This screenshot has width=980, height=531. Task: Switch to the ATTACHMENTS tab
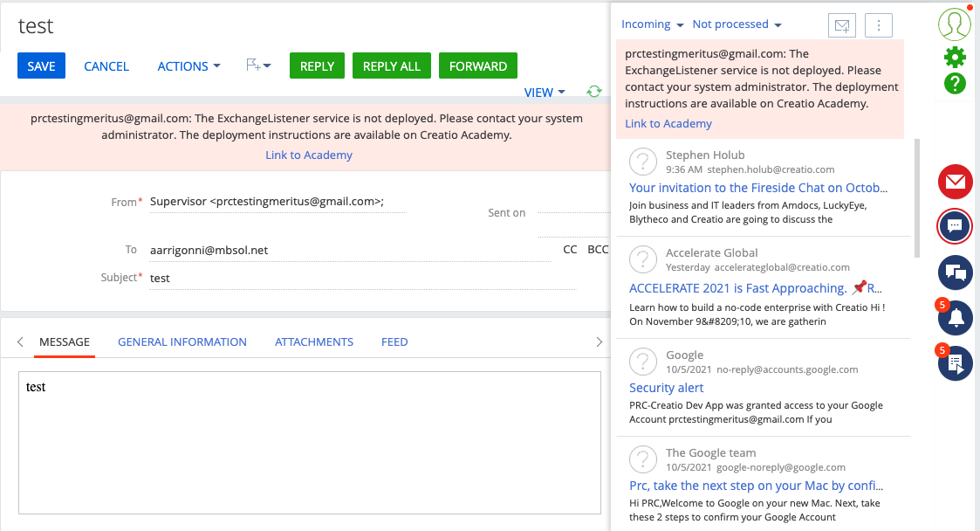314,341
